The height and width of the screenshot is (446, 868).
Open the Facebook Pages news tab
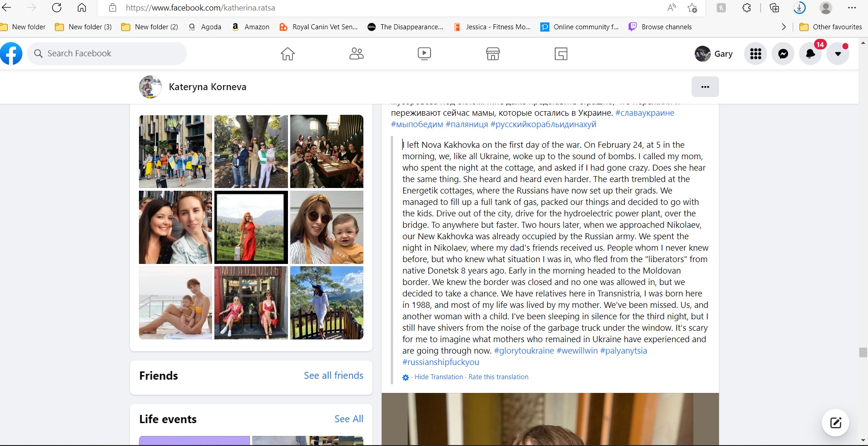pyautogui.click(x=561, y=54)
